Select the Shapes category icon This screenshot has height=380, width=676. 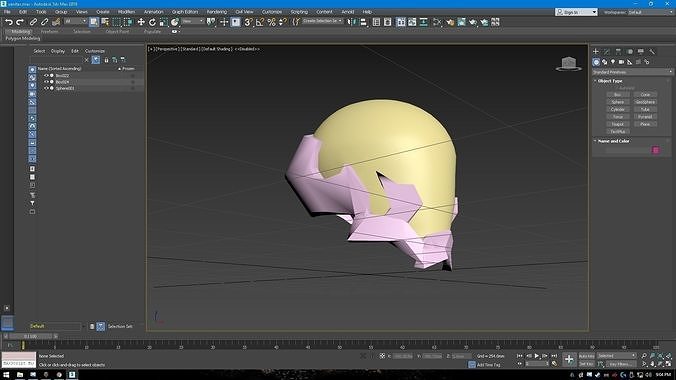tap(604, 62)
